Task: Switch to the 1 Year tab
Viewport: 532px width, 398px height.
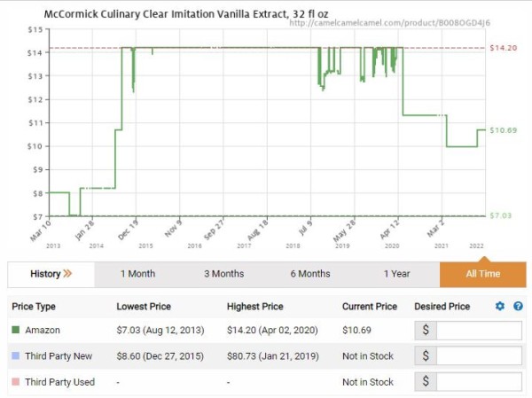Action: point(396,274)
